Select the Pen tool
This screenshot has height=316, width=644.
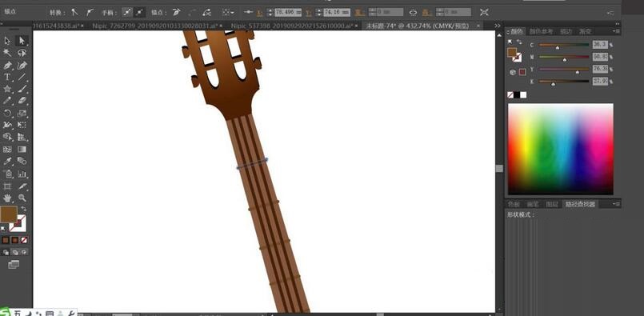click(7, 65)
